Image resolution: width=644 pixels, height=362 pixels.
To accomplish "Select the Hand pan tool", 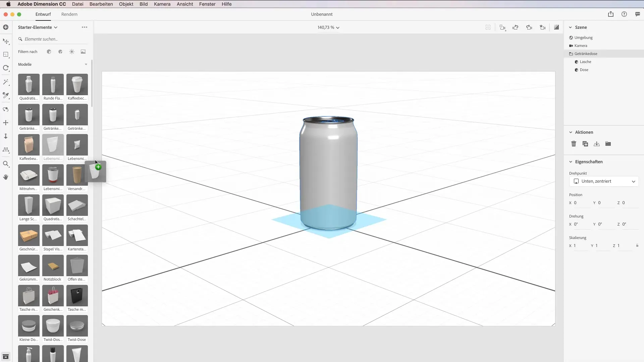I will tap(6, 177).
